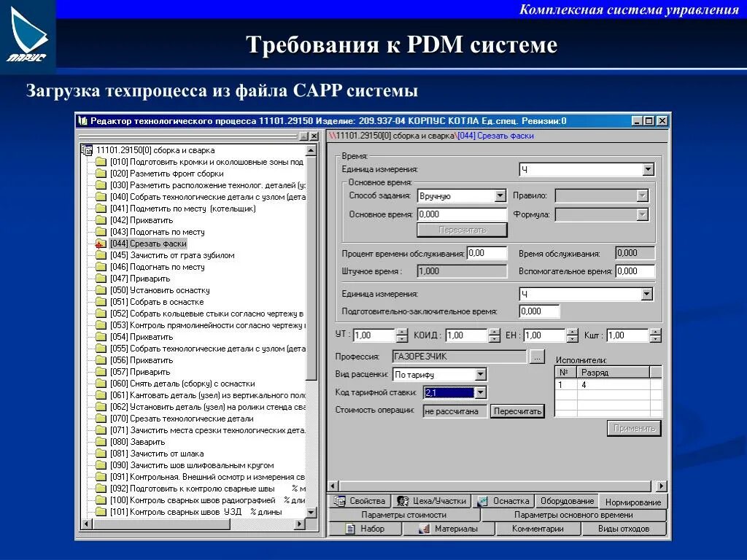
Task: Click the Применить button
Action: pos(634,428)
